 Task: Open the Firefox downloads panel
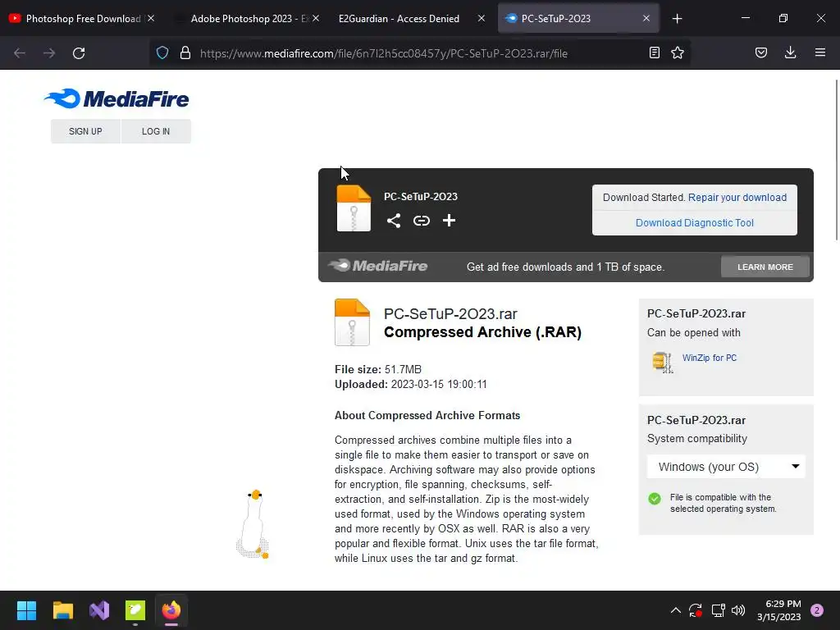790,52
